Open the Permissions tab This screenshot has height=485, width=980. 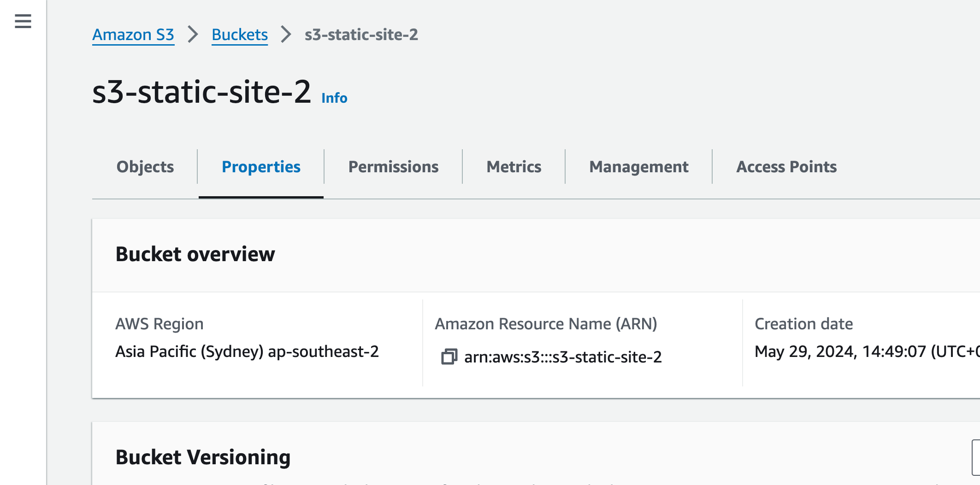[393, 167]
